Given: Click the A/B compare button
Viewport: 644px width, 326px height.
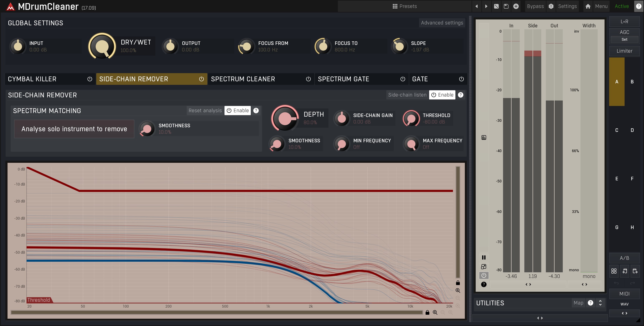Looking at the screenshot, I should tap(625, 258).
